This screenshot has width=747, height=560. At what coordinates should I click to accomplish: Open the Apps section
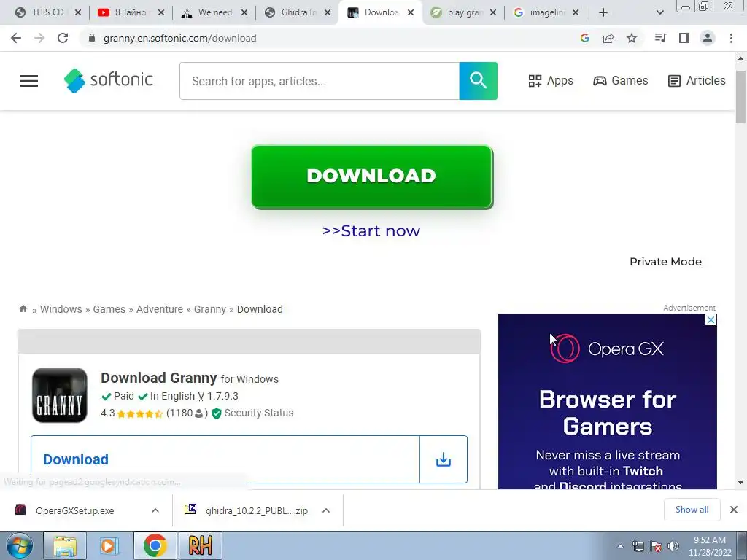coord(551,80)
